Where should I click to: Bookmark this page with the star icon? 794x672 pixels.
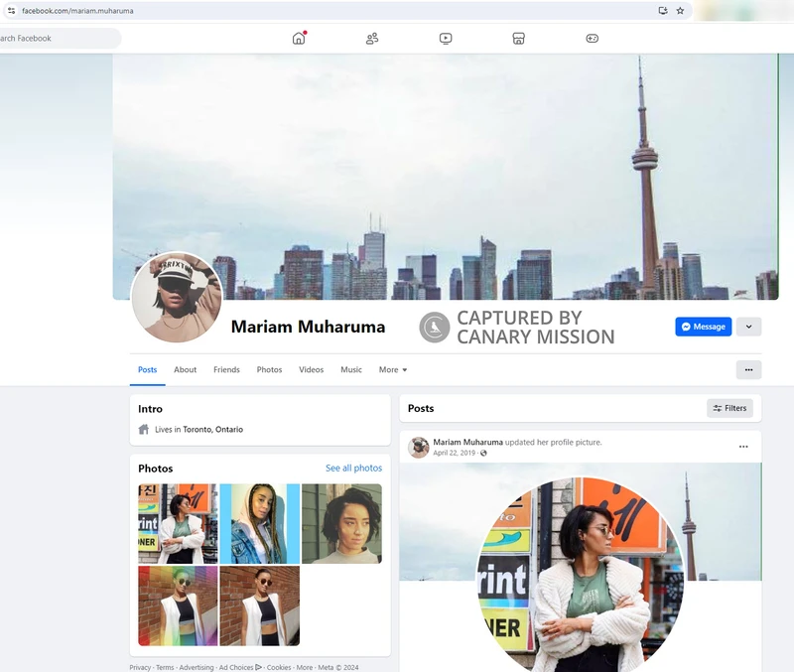(680, 11)
